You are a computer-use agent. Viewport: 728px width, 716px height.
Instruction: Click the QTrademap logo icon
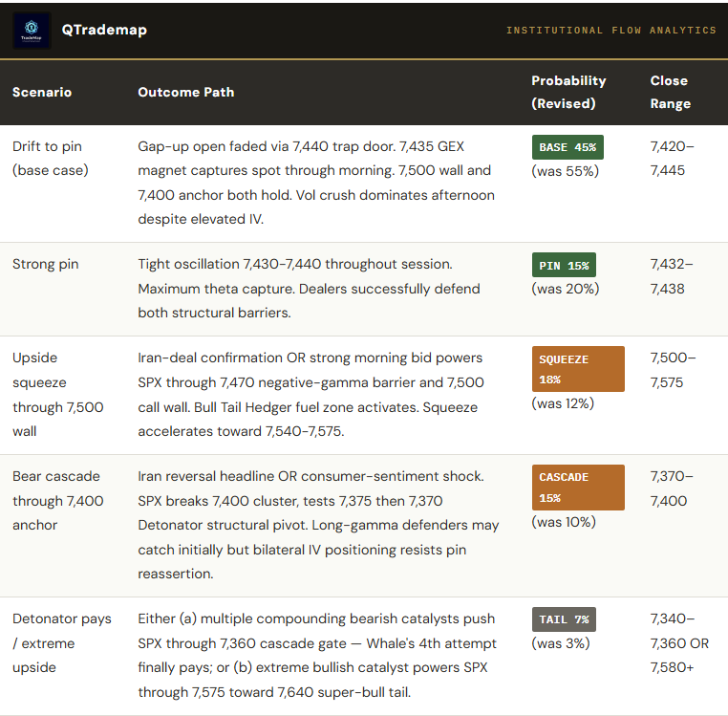(32, 31)
